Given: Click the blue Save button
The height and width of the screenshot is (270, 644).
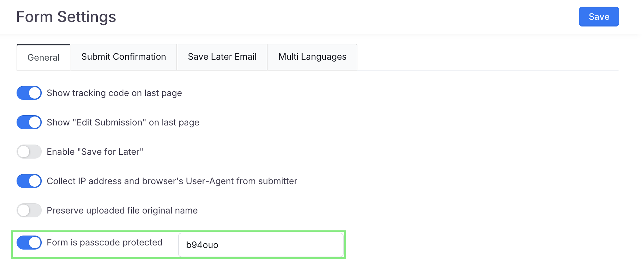Looking at the screenshot, I should 599,17.
